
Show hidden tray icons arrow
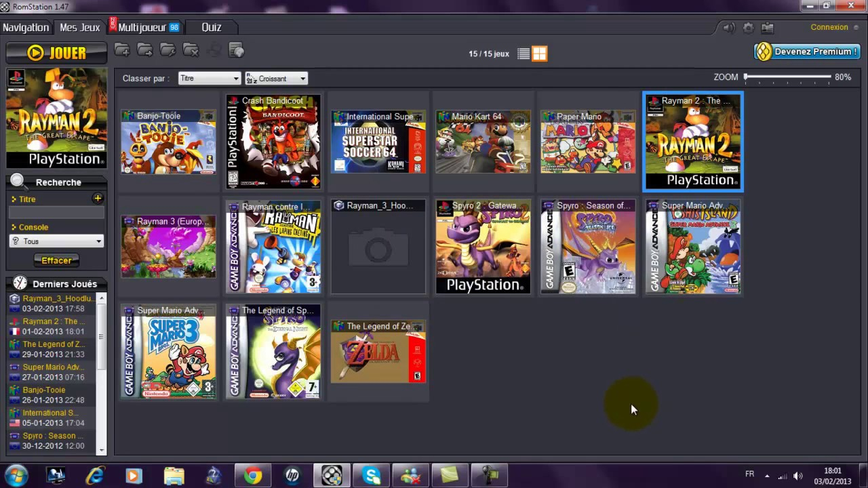coord(767,476)
